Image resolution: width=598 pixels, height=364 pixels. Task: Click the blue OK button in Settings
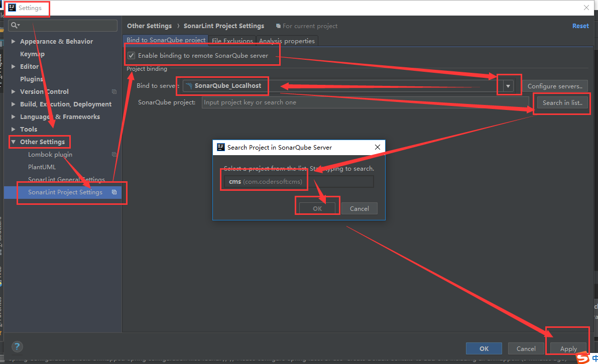(484, 349)
